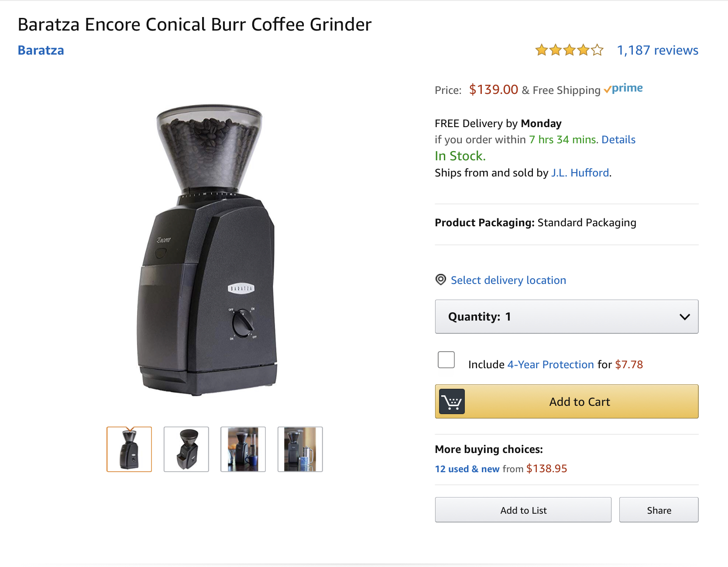Click the Add to List button
The image size is (728, 567).
pos(523,510)
